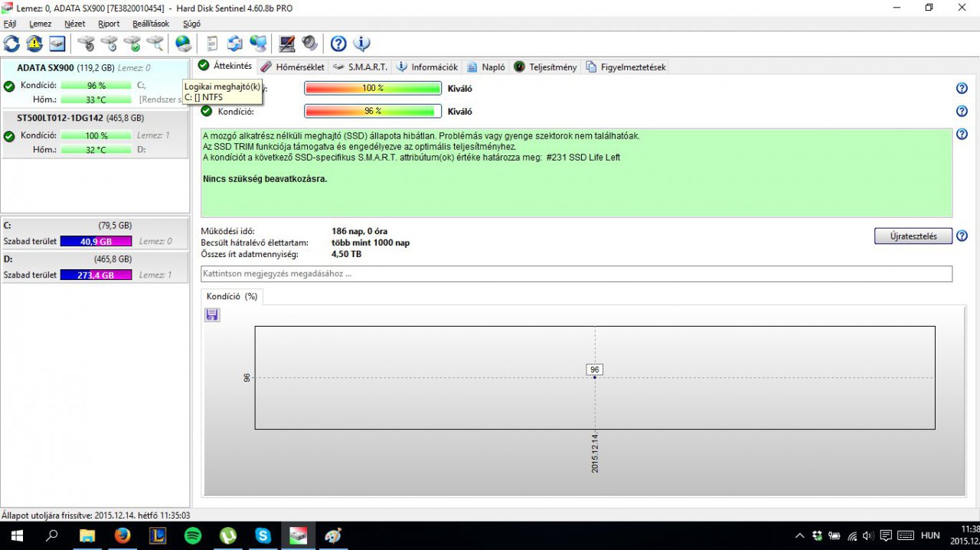The width and height of the screenshot is (980, 550).
Task: Open the text report document icon
Action: click(x=212, y=44)
